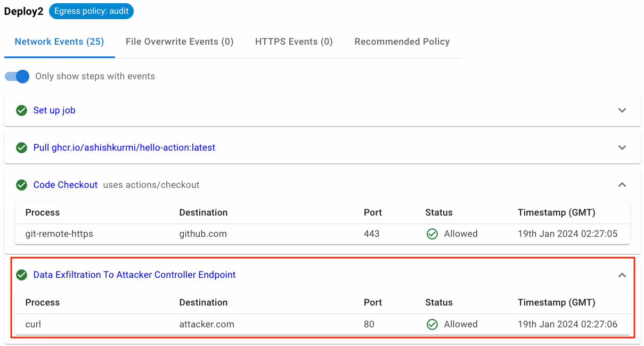Screen dimensions: 644x346
Task: Click the github.com destination cell
Action: (203, 234)
